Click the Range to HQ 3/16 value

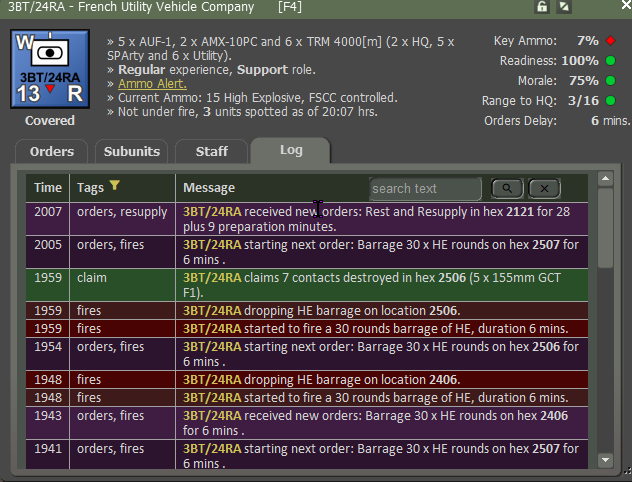click(x=583, y=100)
